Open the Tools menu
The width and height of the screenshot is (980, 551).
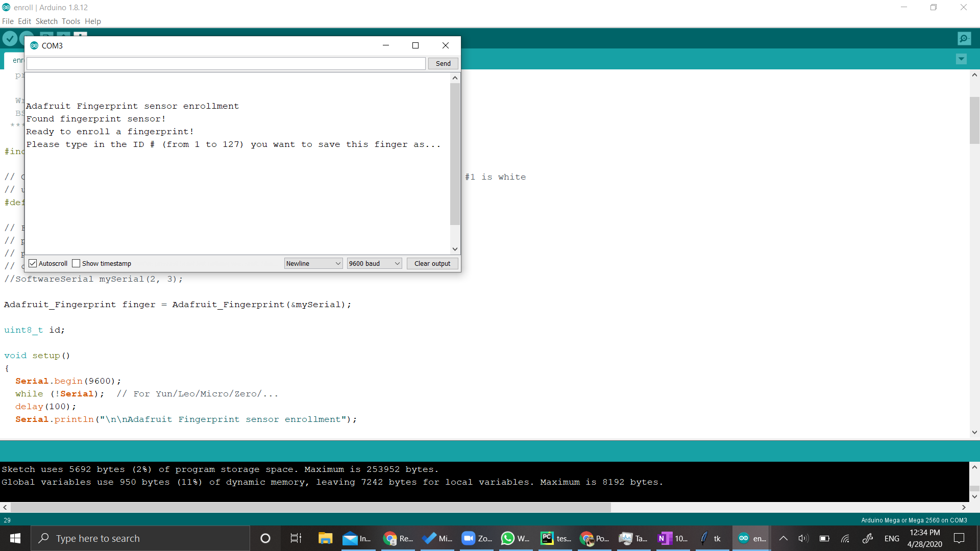click(x=70, y=21)
